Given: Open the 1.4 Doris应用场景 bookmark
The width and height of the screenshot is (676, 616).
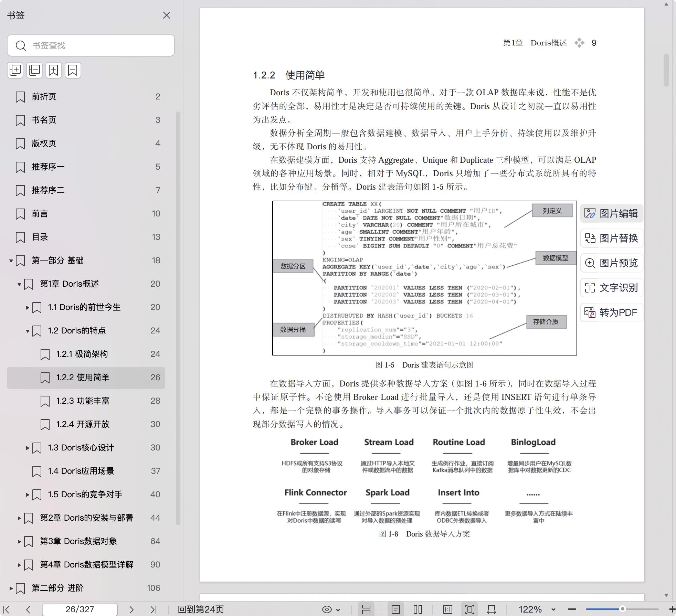Looking at the screenshot, I should click(86, 471).
